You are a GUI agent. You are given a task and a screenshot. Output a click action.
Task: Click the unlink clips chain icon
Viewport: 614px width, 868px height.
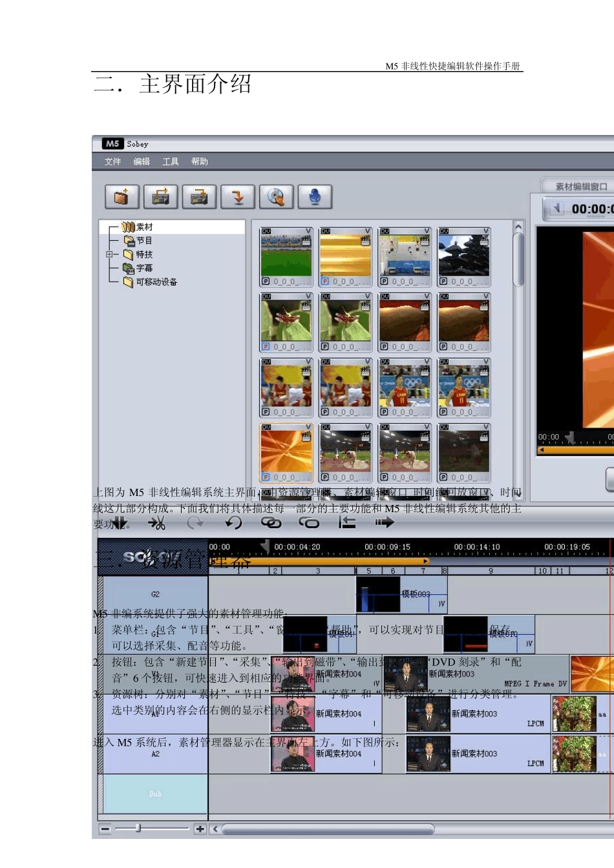(309, 522)
